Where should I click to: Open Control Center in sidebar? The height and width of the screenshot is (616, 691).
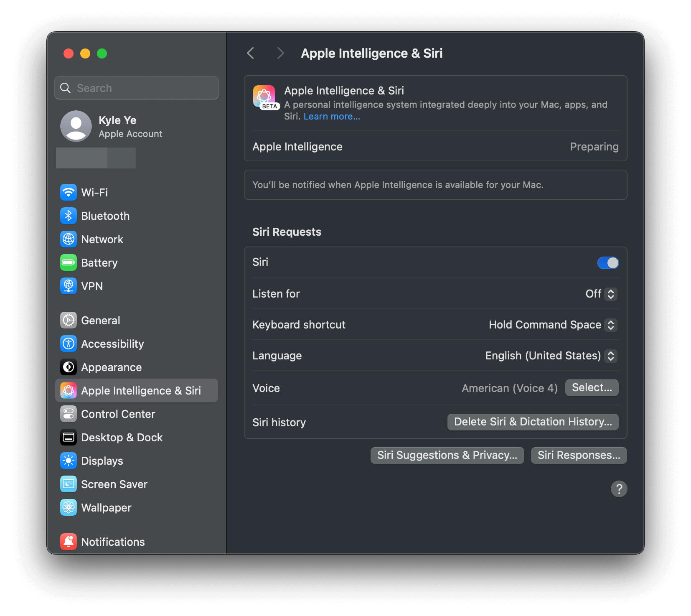[x=118, y=414]
